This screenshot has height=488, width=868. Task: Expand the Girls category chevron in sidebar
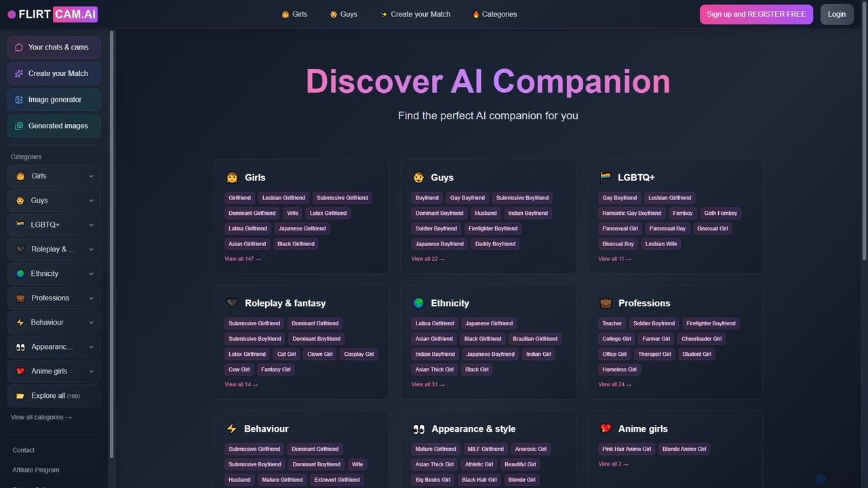click(x=91, y=176)
